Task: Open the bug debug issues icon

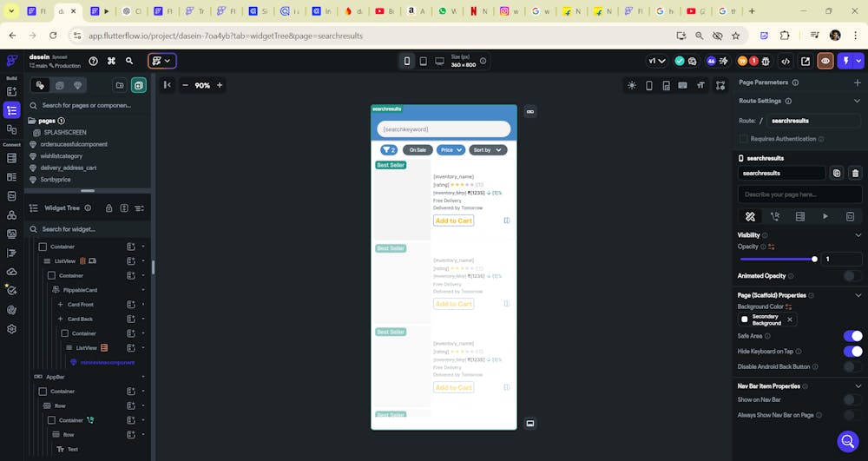Action: (766, 62)
